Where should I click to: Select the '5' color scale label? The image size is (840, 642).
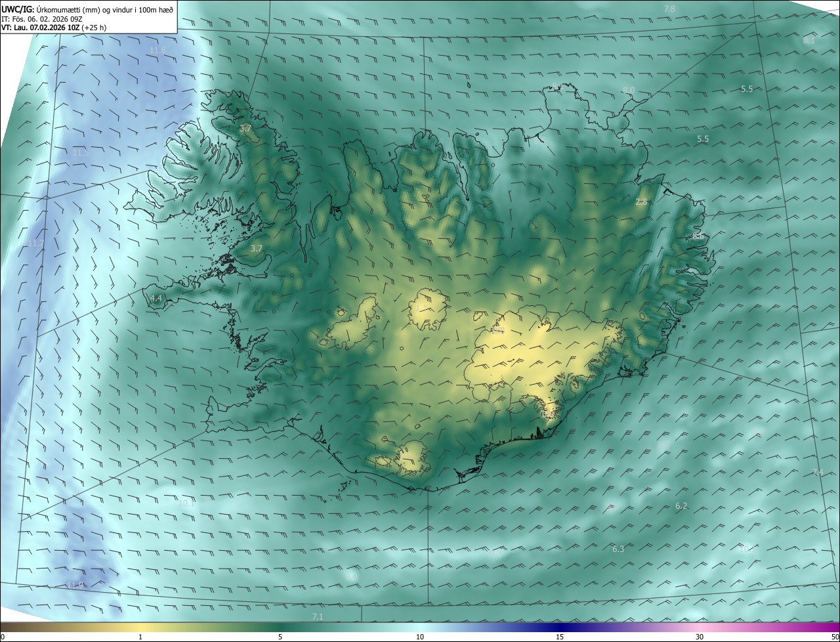coord(280,637)
